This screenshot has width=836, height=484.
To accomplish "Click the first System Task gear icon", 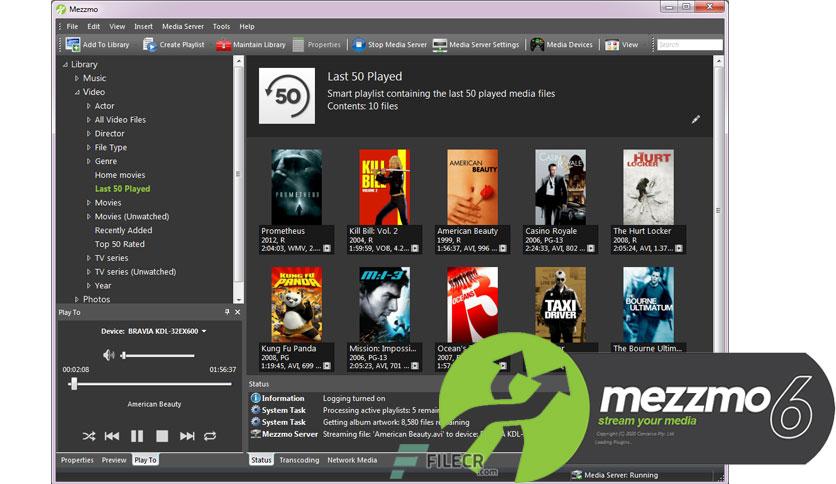I will (255, 410).
